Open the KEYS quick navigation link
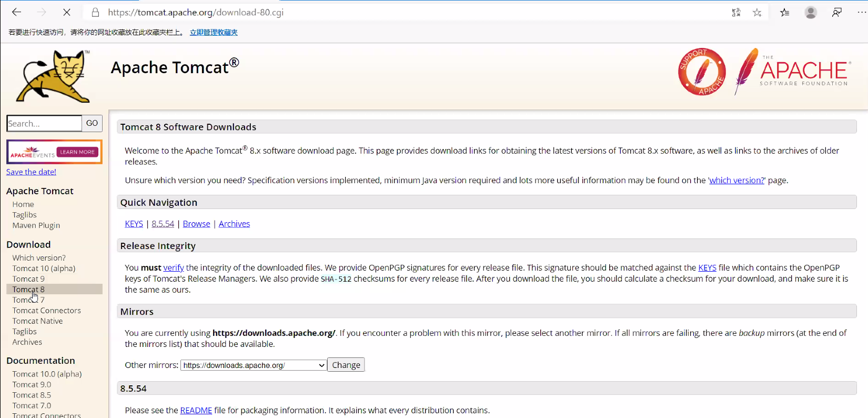The image size is (868, 418). pos(134,224)
